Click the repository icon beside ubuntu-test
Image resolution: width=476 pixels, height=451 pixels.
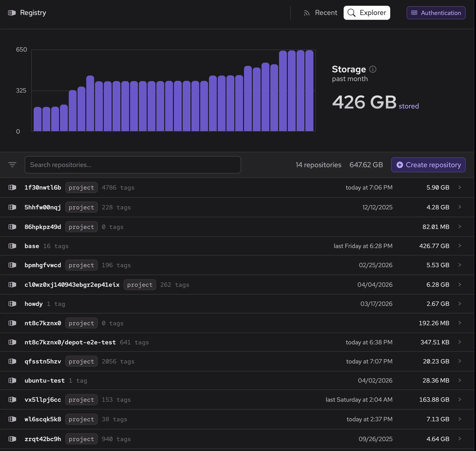[x=12, y=380]
